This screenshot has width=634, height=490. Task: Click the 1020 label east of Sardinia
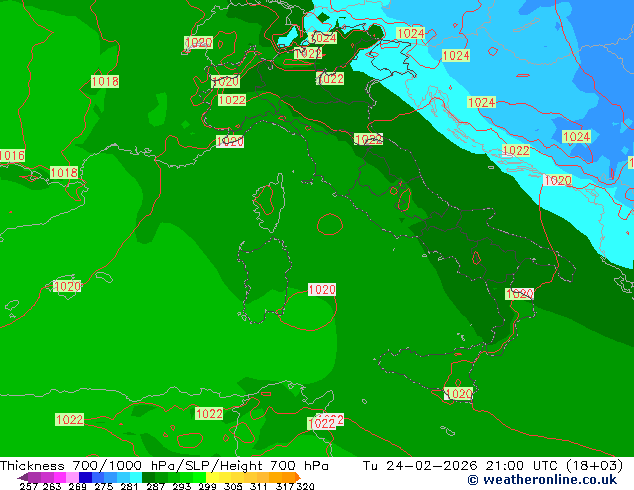click(322, 289)
